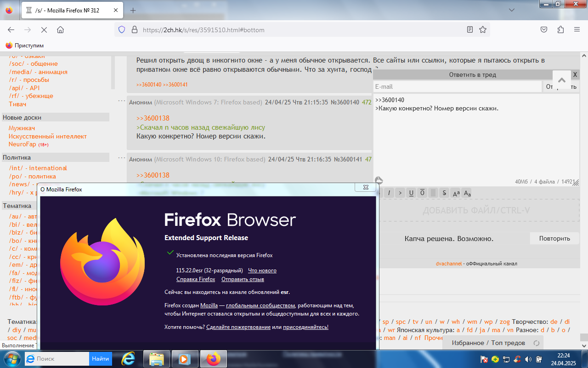Close the О Mozilla Firefox dialog
588x368 pixels.
[x=366, y=187]
